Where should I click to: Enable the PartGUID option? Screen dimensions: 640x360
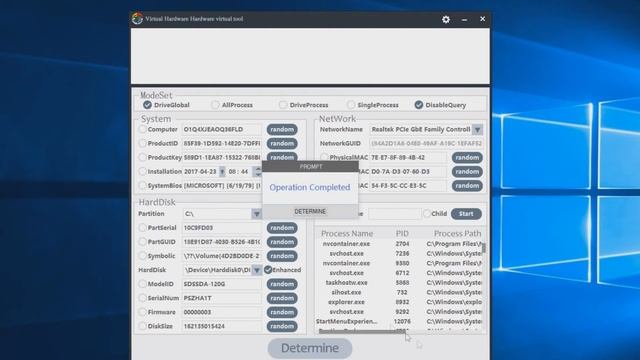[x=142, y=242]
